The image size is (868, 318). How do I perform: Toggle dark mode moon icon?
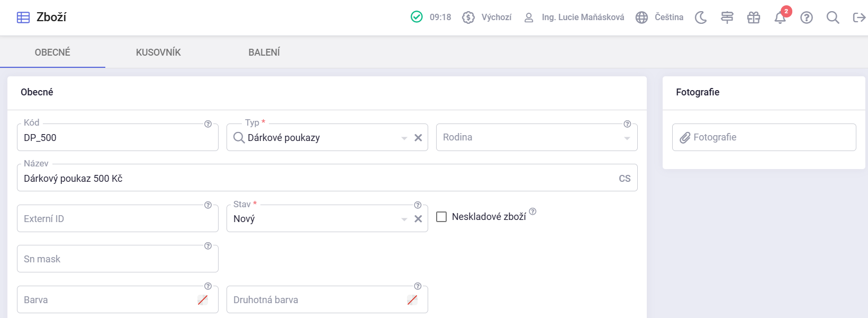701,17
